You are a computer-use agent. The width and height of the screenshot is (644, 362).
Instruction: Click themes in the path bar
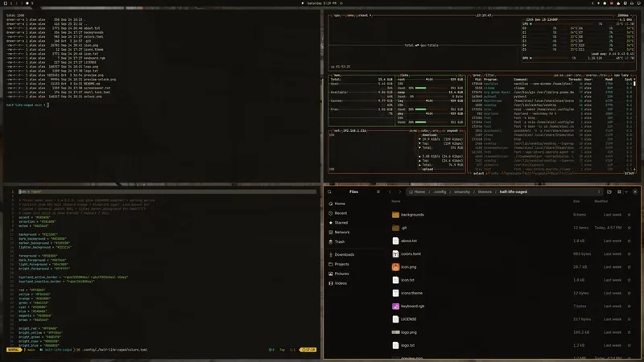485,191
